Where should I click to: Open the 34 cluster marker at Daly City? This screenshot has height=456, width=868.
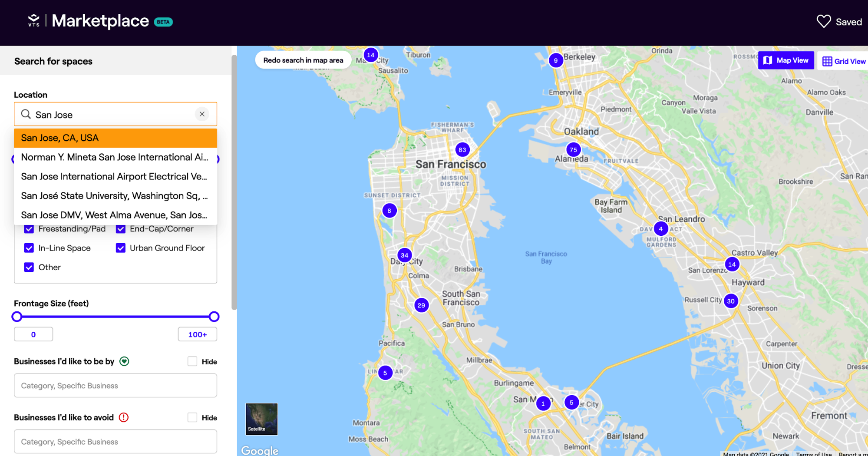coord(405,255)
